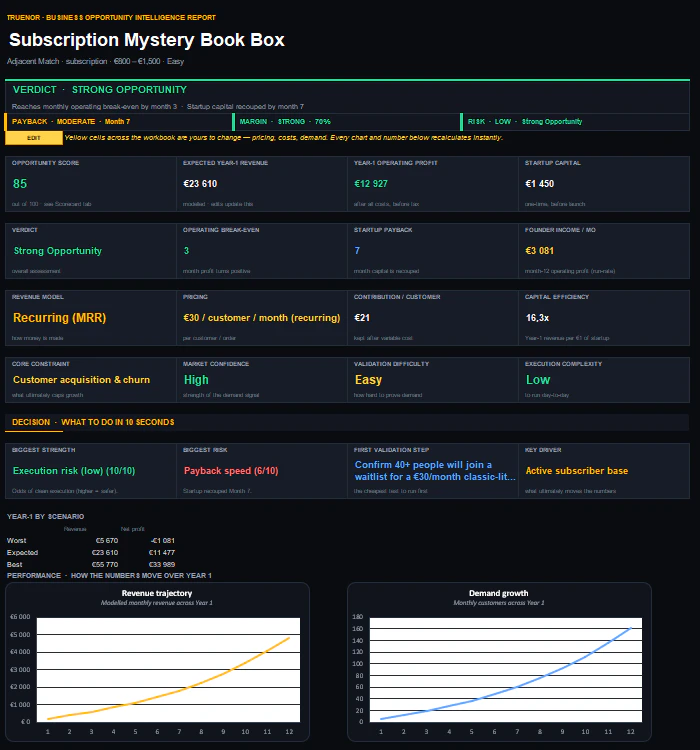The width and height of the screenshot is (700, 750).
Task: Select the Active subscriber base key driver
Action: [577, 471]
